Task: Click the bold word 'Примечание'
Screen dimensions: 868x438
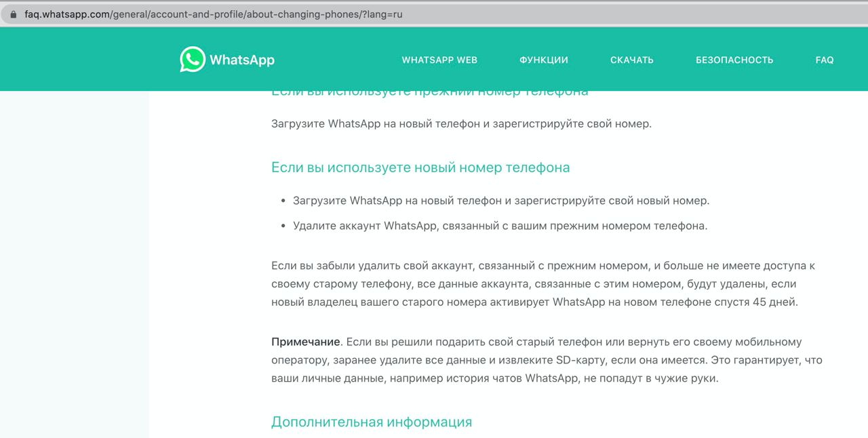Action: (305, 342)
